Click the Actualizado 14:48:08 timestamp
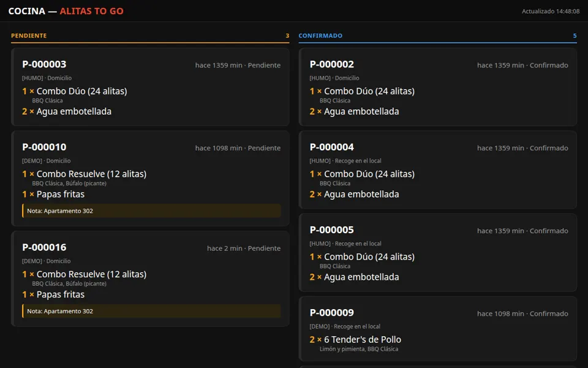588x368 pixels. pos(551,11)
